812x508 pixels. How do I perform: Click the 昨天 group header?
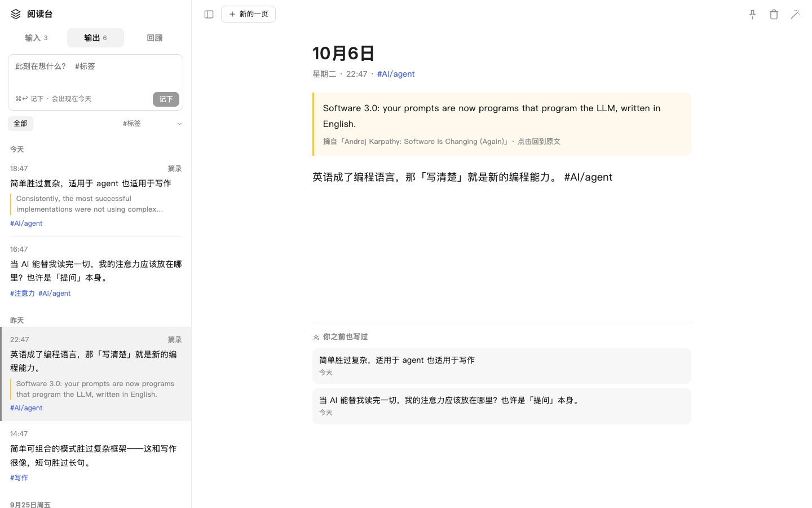tap(17, 321)
